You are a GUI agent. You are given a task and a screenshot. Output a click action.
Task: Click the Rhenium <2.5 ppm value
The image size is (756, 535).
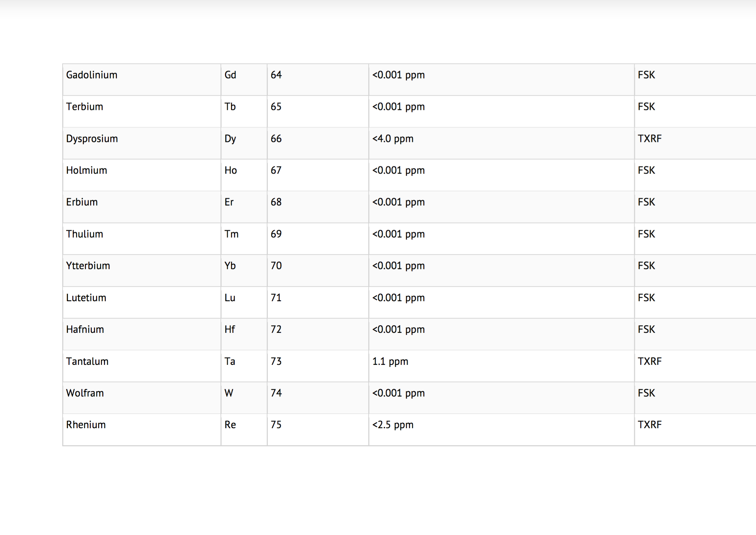point(393,425)
